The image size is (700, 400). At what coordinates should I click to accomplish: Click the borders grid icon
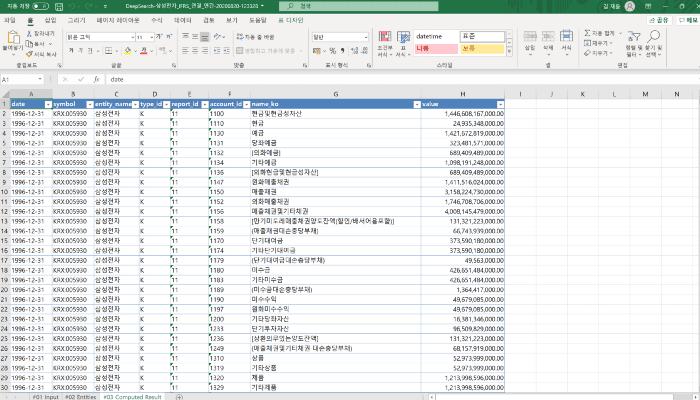click(x=108, y=51)
